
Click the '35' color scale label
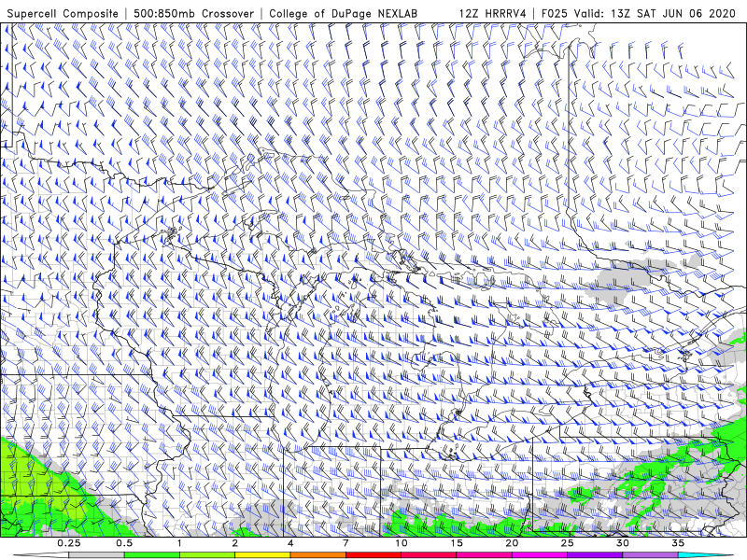coord(678,543)
